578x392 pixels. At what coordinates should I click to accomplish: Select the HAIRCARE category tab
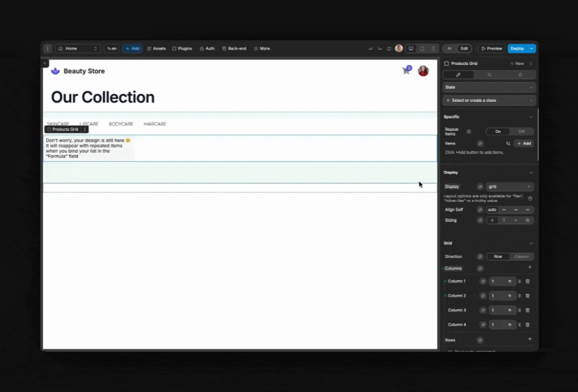[x=155, y=124]
